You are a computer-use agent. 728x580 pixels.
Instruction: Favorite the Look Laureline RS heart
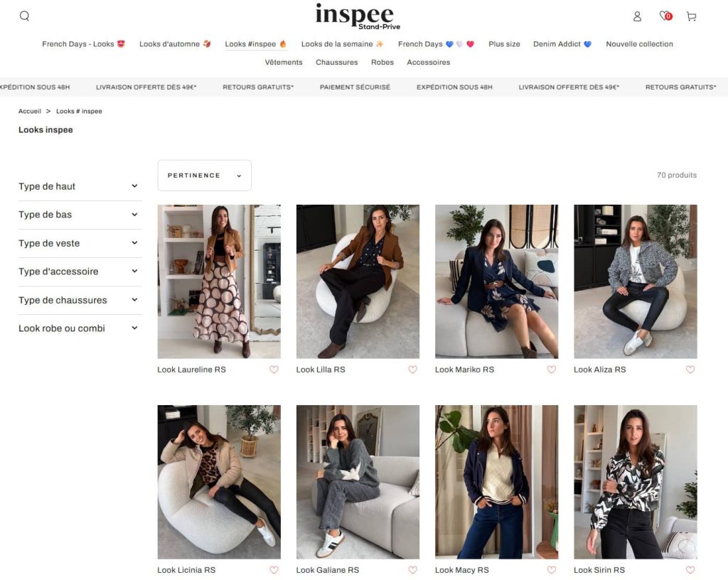click(274, 370)
